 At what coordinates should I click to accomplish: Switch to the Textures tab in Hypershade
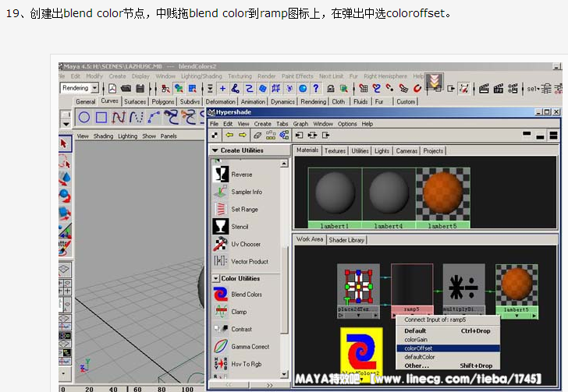335,150
